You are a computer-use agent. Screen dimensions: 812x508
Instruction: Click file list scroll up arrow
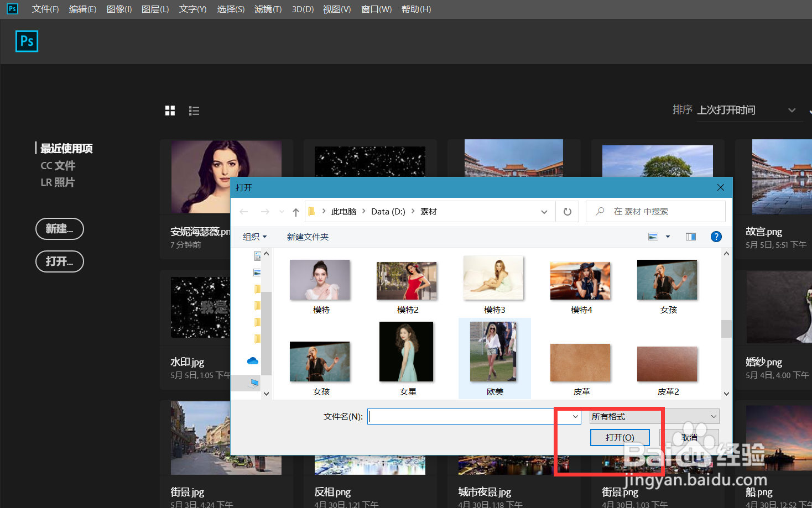(726, 254)
